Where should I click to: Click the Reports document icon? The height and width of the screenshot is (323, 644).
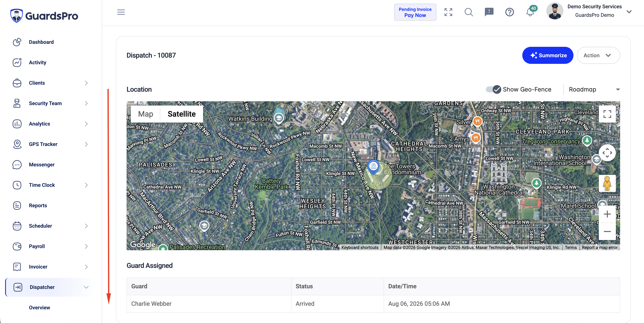pos(17,205)
